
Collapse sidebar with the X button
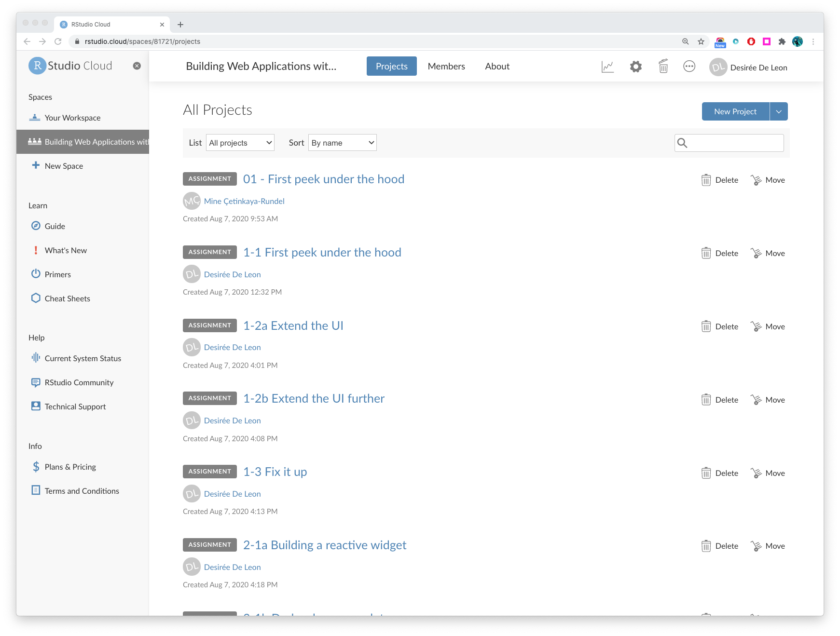pos(137,66)
